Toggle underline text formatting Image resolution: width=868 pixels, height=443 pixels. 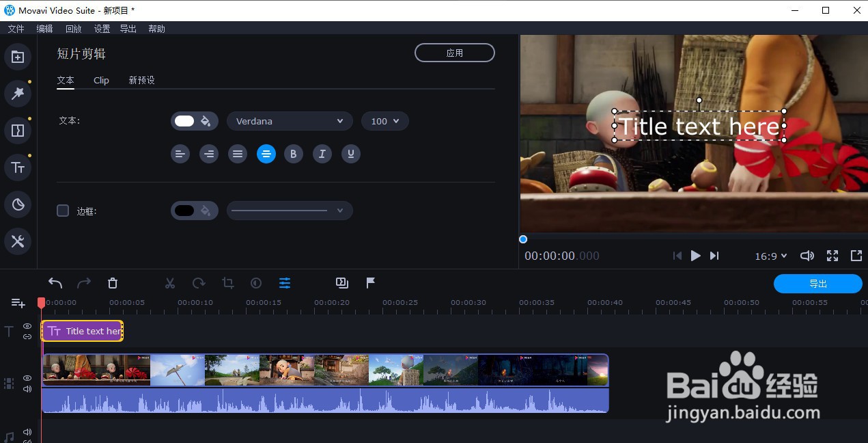351,154
